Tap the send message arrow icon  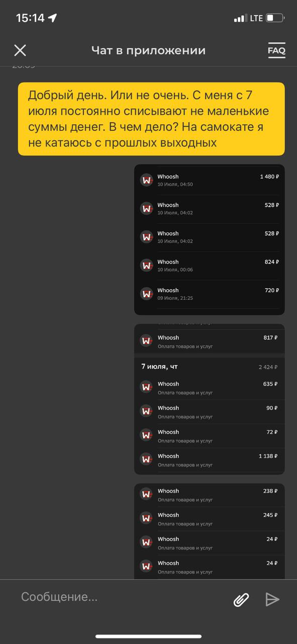pos(272,599)
